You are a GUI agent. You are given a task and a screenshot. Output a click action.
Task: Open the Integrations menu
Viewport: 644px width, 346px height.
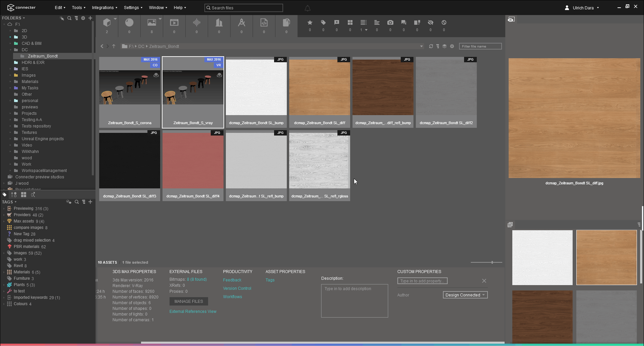pyautogui.click(x=104, y=7)
